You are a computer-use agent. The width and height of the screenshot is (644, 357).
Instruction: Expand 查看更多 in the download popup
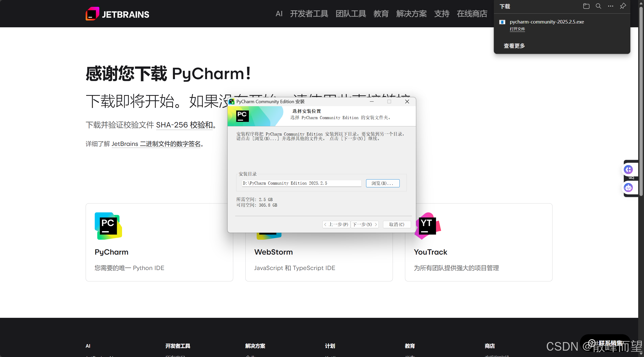(x=514, y=46)
